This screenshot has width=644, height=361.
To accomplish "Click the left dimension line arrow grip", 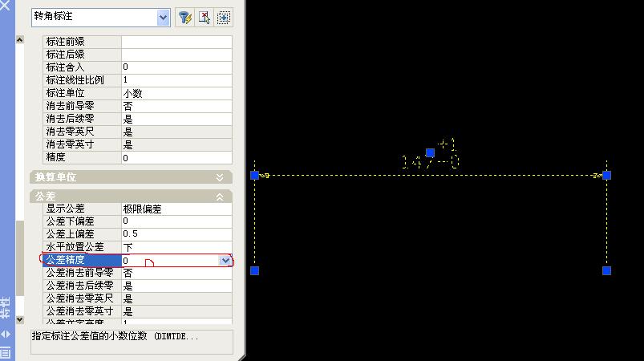I will [x=255, y=176].
